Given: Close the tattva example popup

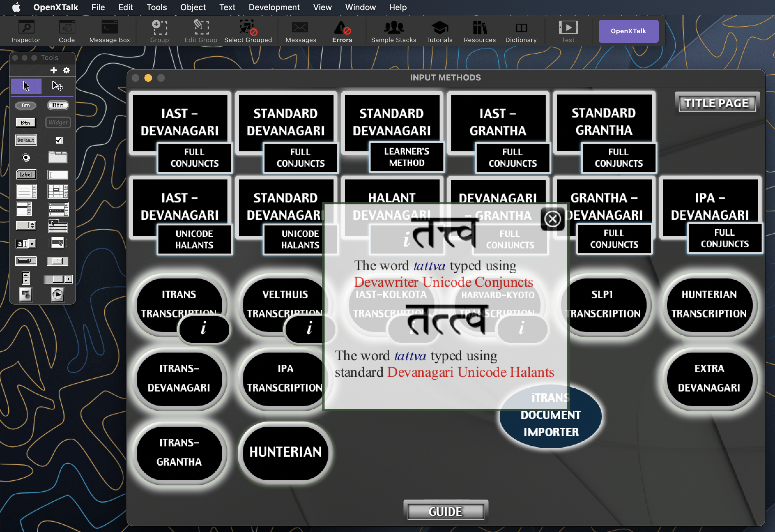Looking at the screenshot, I should click(553, 219).
